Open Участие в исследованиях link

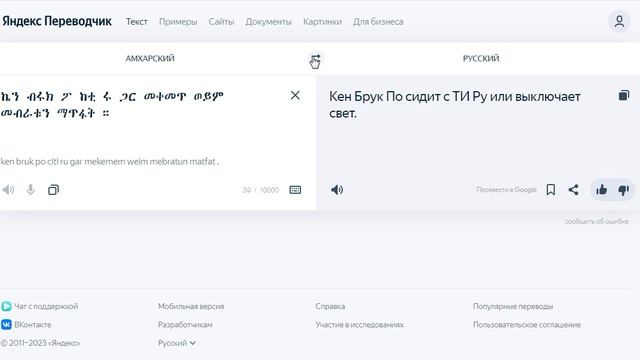click(x=360, y=324)
